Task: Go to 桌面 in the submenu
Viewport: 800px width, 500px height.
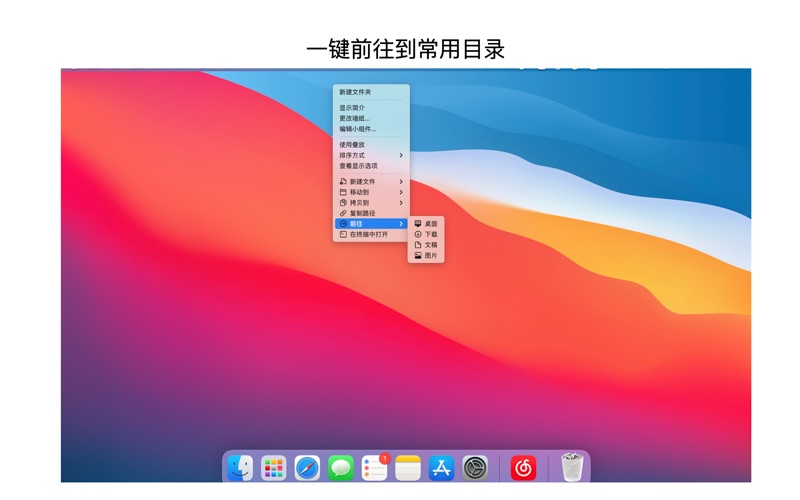Action: pyautogui.click(x=426, y=223)
